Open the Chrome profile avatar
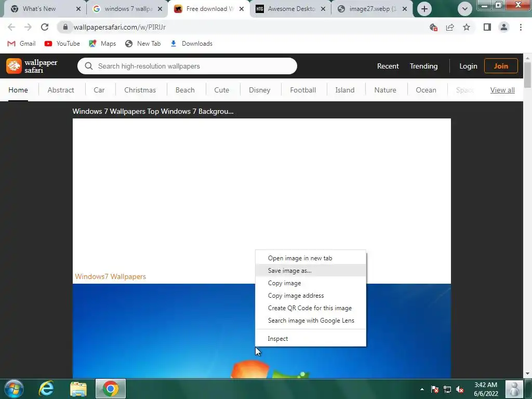Image resolution: width=532 pixels, height=399 pixels. coord(504,27)
